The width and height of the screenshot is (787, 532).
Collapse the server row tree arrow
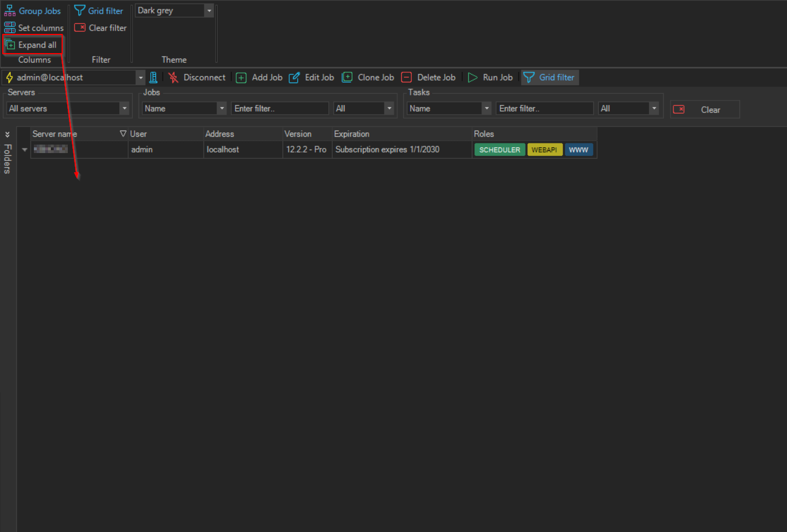pos(24,150)
